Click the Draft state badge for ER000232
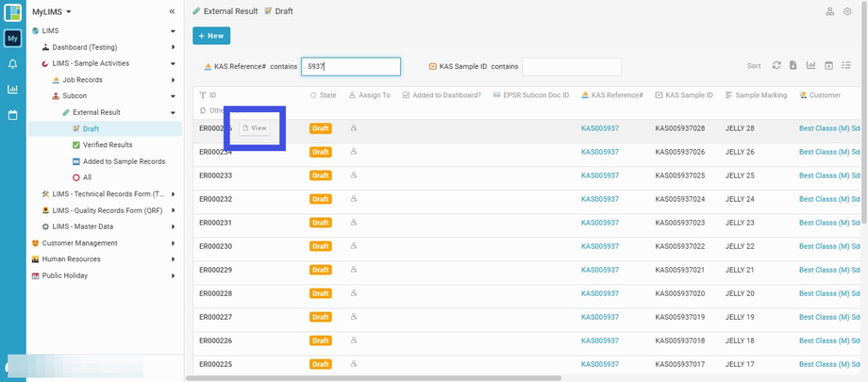This screenshot has width=868, height=382. point(321,199)
